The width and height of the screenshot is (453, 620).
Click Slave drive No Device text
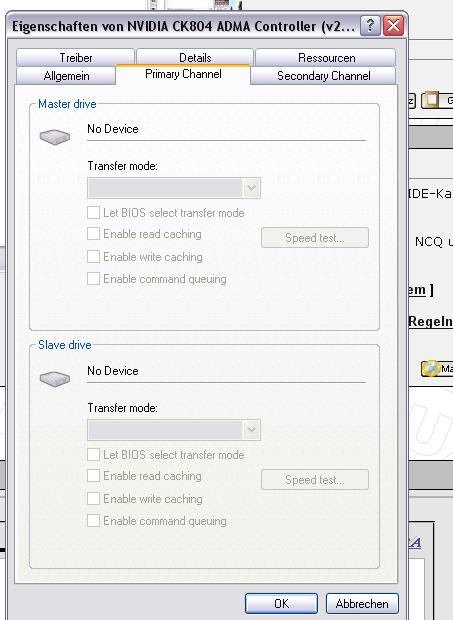point(113,371)
